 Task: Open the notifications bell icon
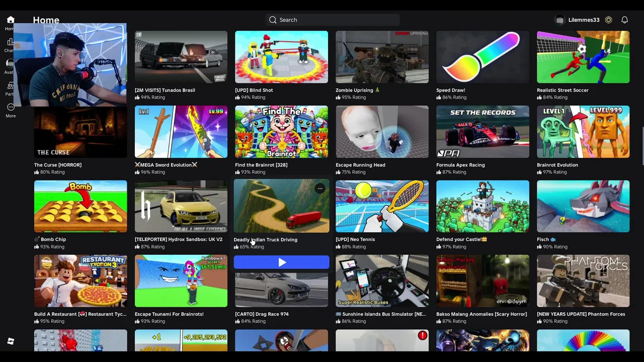click(624, 20)
